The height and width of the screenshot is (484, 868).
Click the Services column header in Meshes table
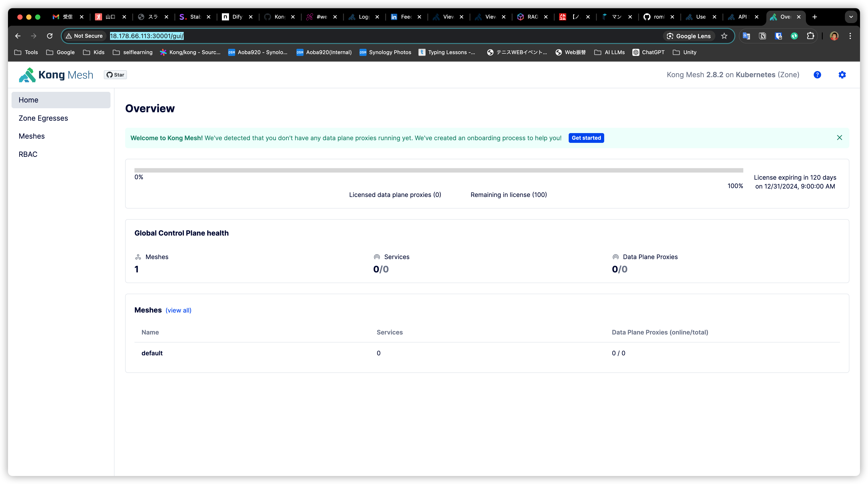(390, 332)
